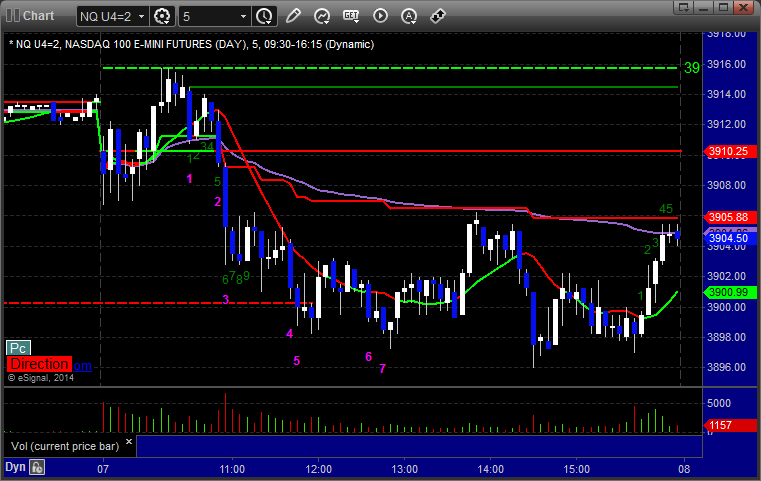Open the symbol settings gear menu
Image resolution: width=761 pixels, height=481 pixels.
[x=162, y=17]
